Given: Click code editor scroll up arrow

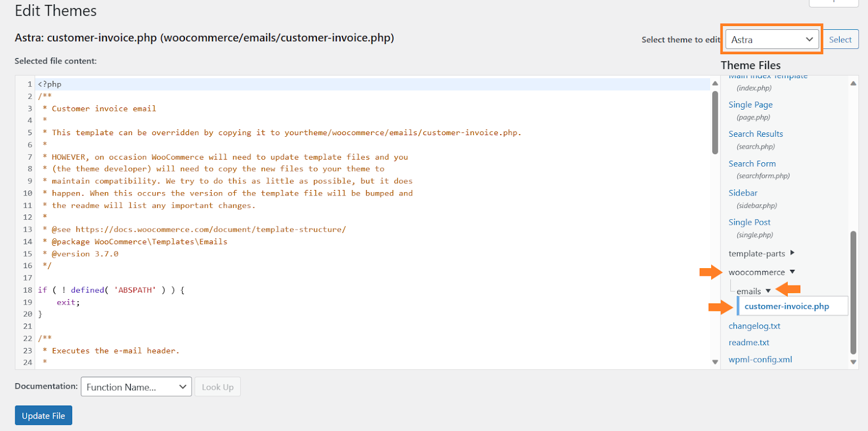Looking at the screenshot, I should point(715,83).
